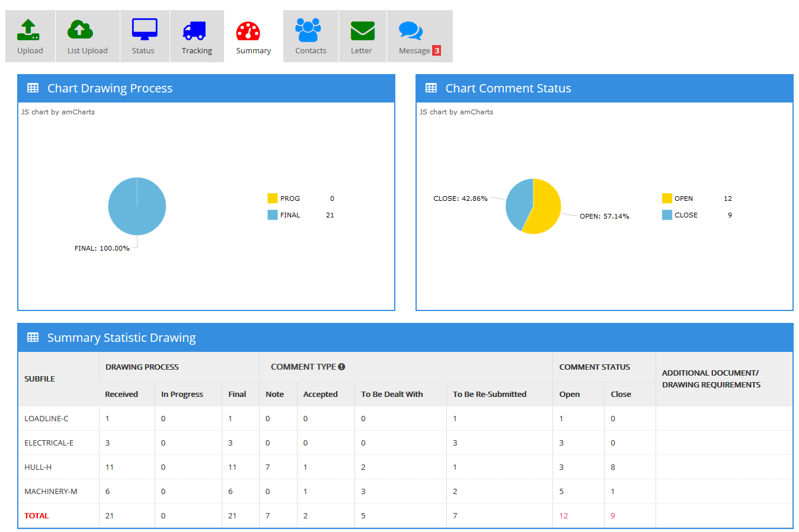The width and height of the screenshot is (799, 532).
Task: Open the Message chat bubbles icon
Action: (x=410, y=30)
